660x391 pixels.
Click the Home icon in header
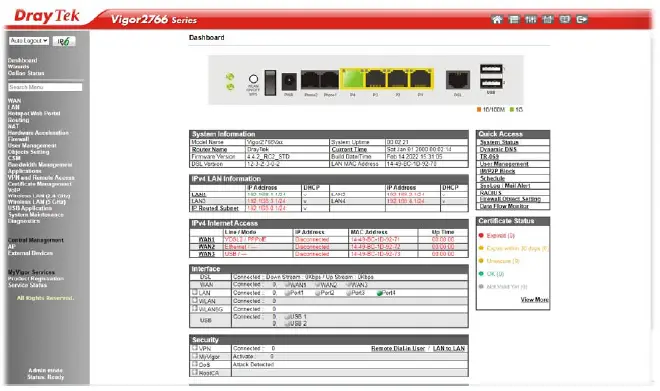coord(497,19)
